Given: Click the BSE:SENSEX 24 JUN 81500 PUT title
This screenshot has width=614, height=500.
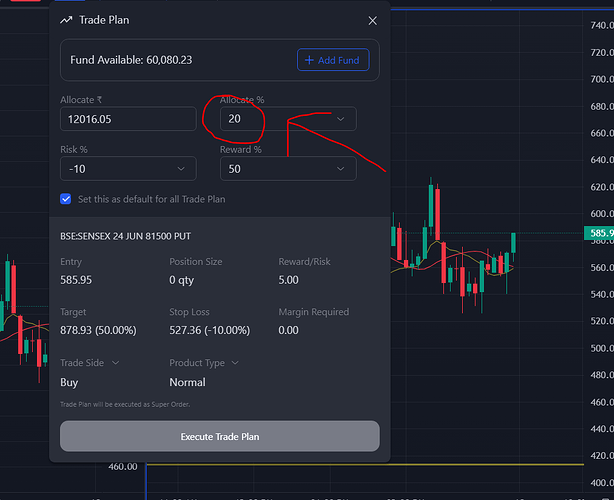Looking at the screenshot, I should click(125, 236).
